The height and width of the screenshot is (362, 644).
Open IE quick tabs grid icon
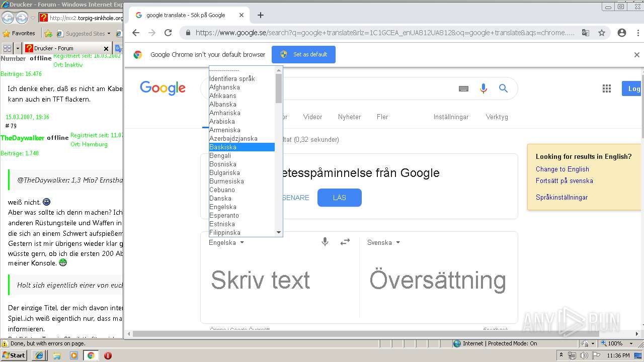7,48
